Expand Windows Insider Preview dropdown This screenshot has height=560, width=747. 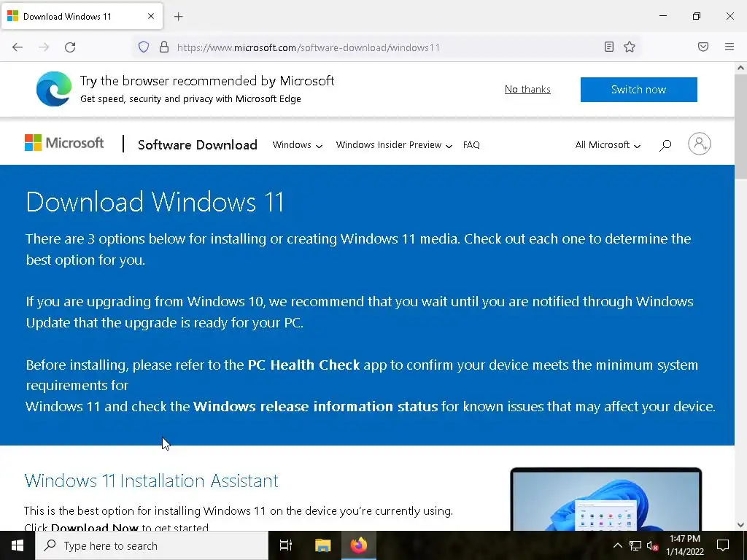click(393, 145)
